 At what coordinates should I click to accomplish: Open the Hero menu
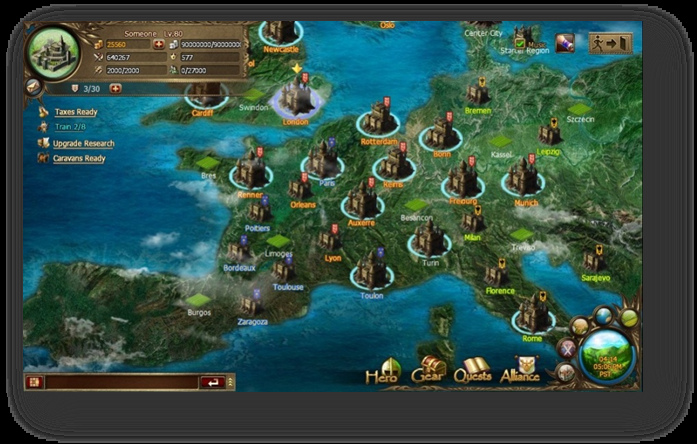click(384, 372)
